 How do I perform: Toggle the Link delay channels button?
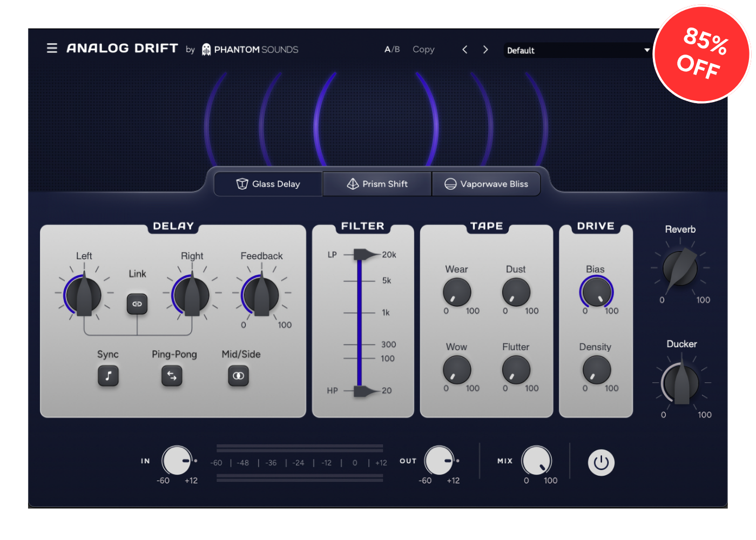point(137,304)
